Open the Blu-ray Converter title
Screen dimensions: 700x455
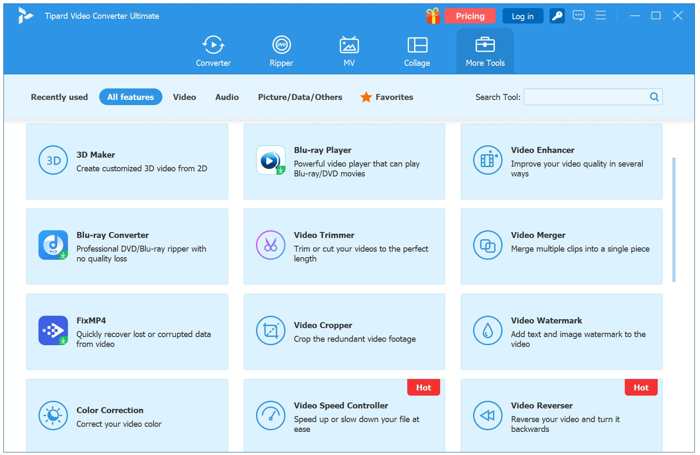coord(112,235)
